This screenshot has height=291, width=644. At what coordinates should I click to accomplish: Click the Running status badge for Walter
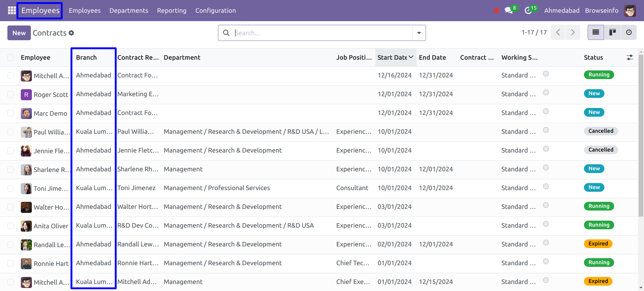pyautogui.click(x=599, y=206)
